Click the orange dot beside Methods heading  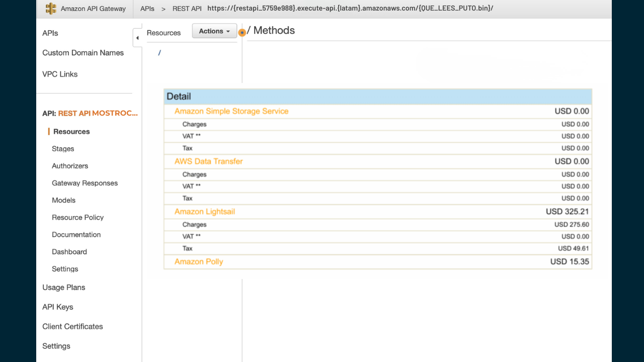coord(242,33)
